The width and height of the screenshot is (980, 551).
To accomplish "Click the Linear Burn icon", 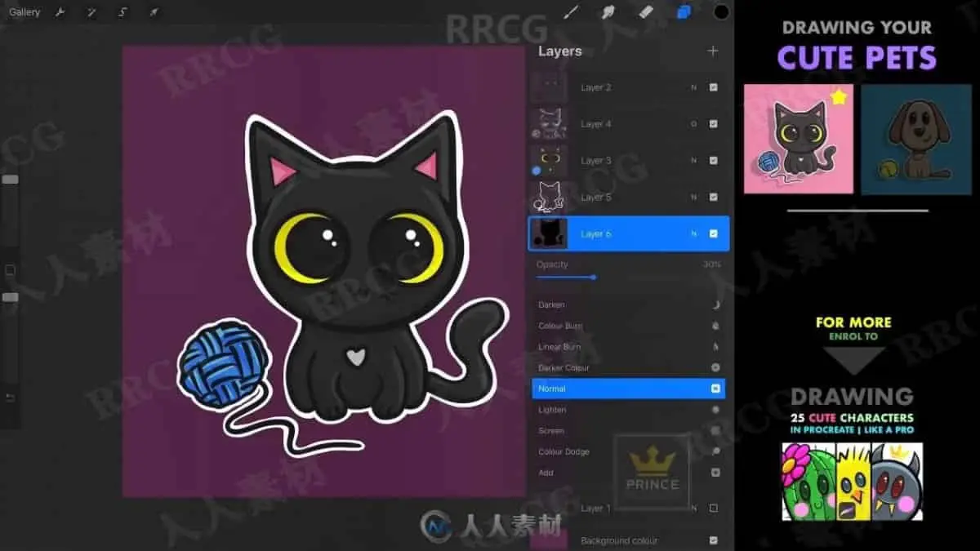I will (x=715, y=347).
